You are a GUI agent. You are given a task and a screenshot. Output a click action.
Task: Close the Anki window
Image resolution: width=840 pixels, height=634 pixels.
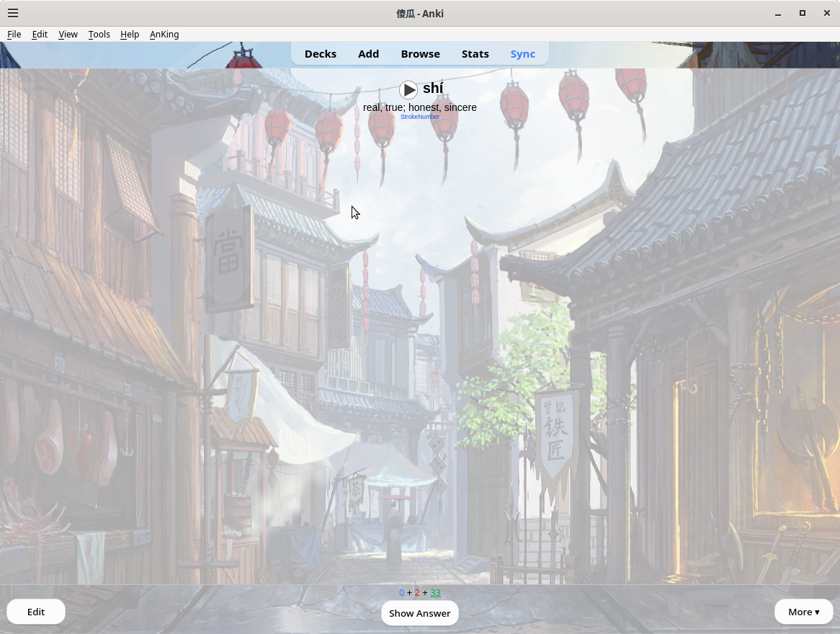coord(826,14)
